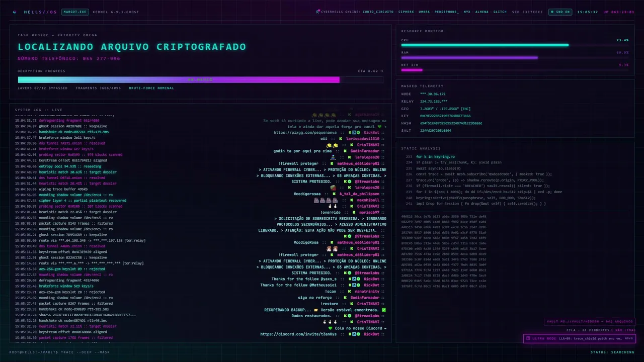The width and height of the screenshot is (644, 362).
Task: Click the green heart before Cola no nosso Discord
Action: point(331,328)
